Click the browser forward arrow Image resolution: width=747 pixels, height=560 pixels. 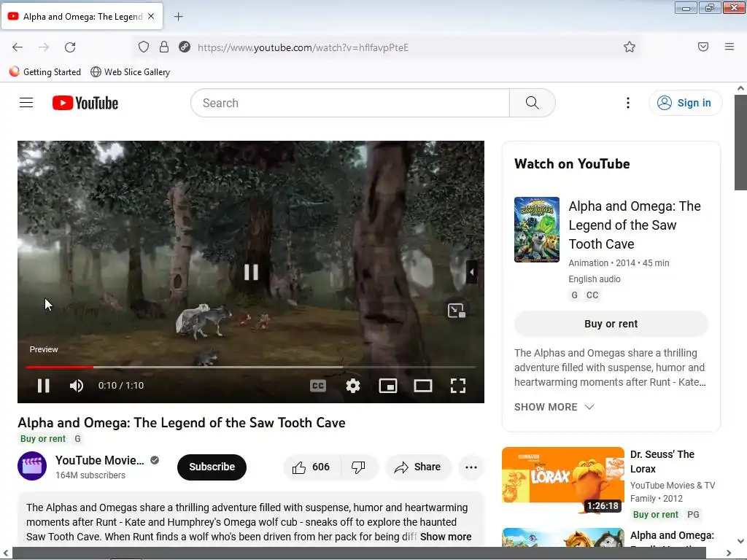(x=44, y=47)
